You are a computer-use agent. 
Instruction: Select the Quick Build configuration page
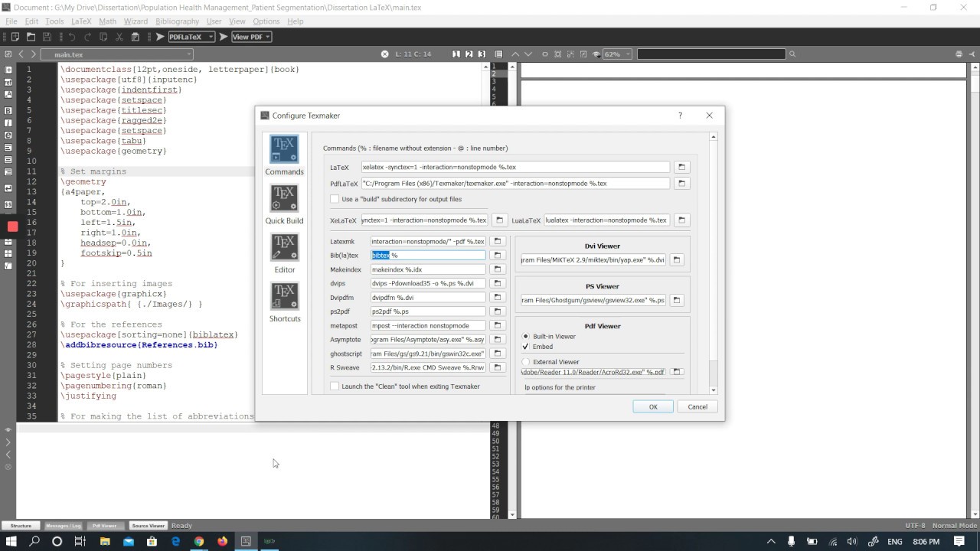pyautogui.click(x=284, y=204)
